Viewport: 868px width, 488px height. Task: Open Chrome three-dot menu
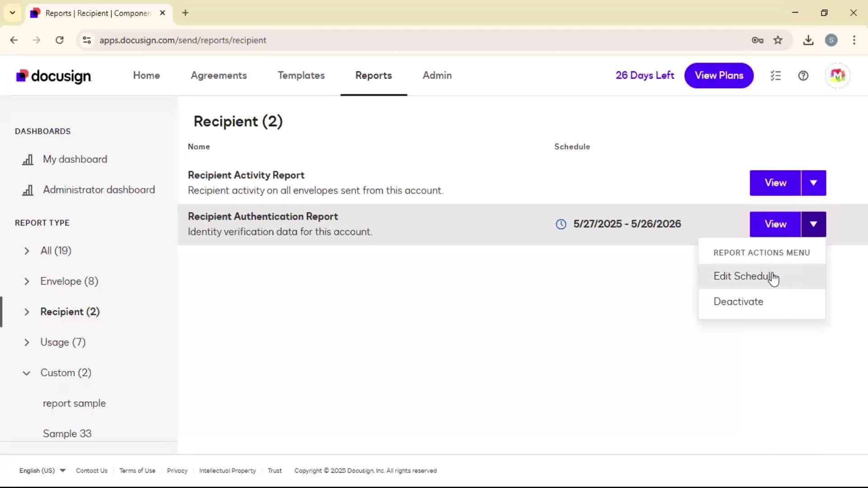click(854, 40)
